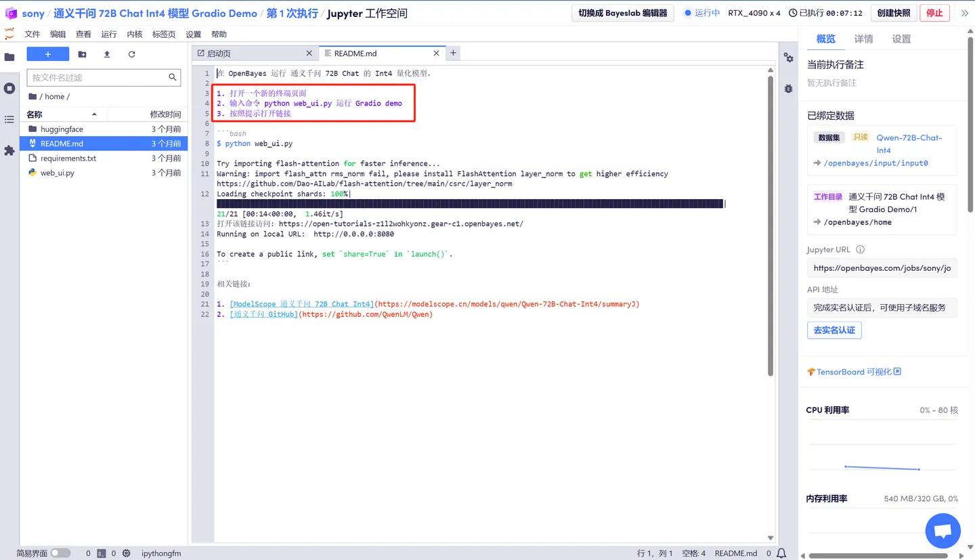Screen dimensions: 975x560
Task: Open the customer chat bubble button
Action: (x=942, y=530)
